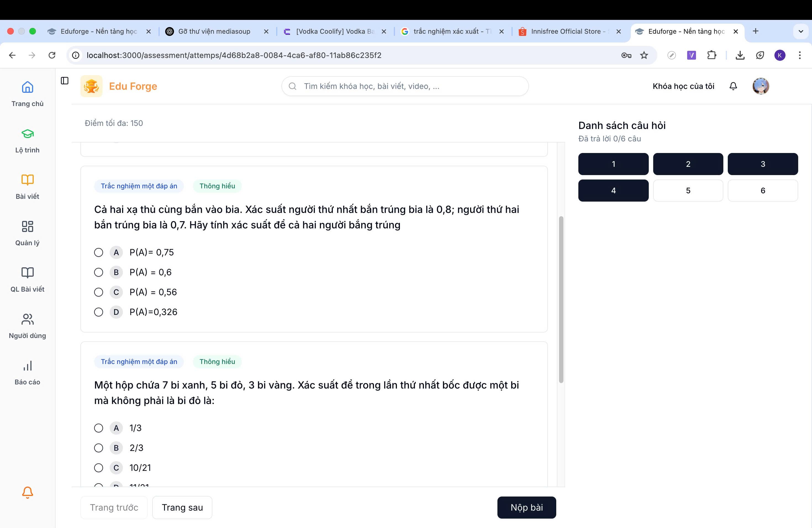
Task: Click the password key icon in address bar
Action: click(626, 55)
